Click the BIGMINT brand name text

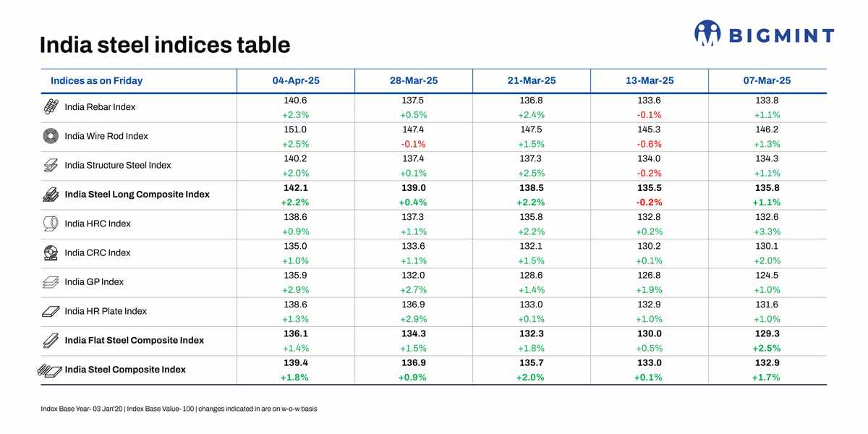780,35
